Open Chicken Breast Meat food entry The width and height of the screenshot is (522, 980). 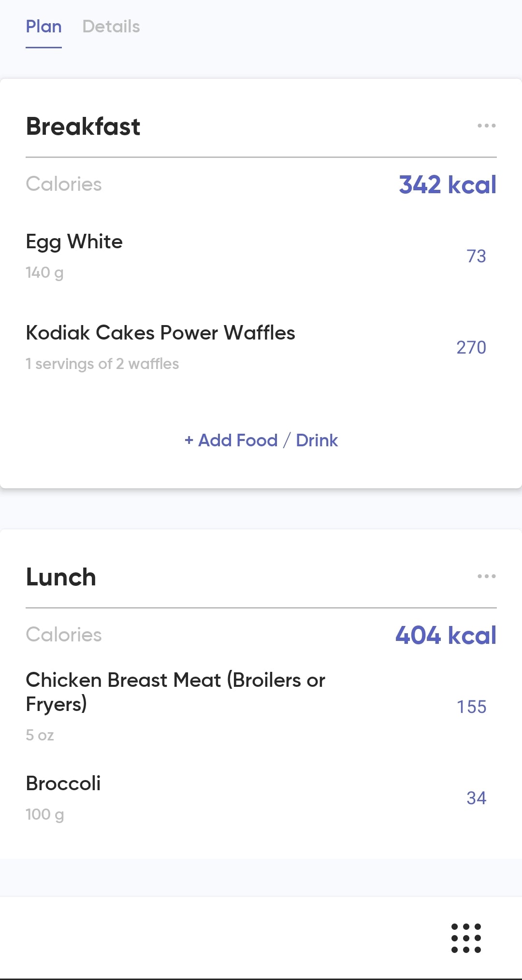click(175, 692)
